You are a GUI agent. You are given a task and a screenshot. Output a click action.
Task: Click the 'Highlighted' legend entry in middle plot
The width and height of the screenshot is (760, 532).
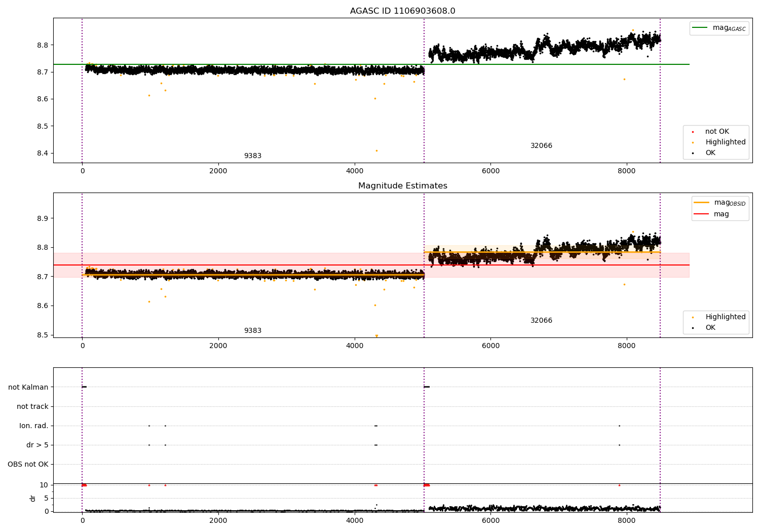(x=718, y=317)
